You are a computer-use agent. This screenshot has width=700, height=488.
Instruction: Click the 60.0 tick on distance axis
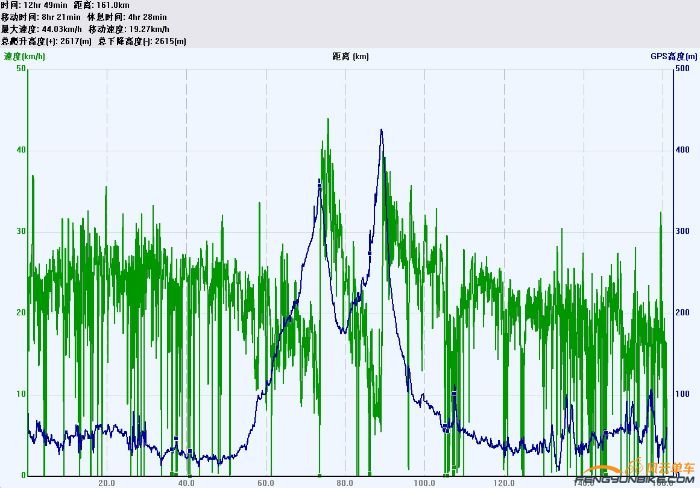click(266, 482)
